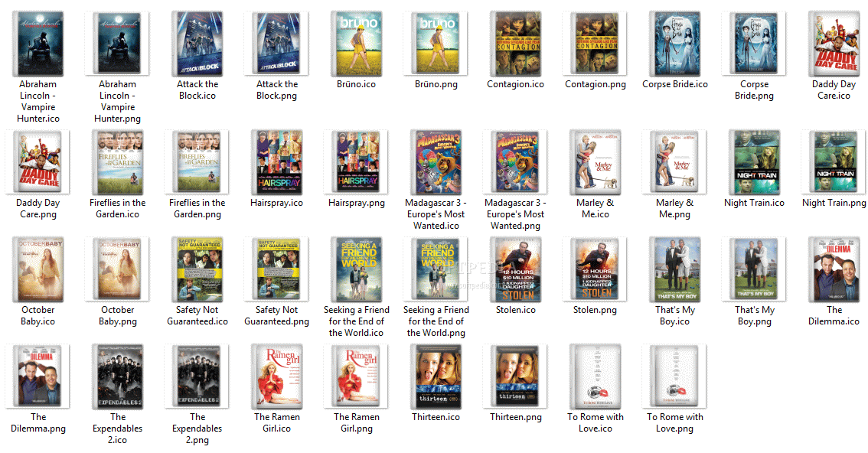Select Madagascar 3 - Europe's Most Wanted.png cover

[x=515, y=162]
